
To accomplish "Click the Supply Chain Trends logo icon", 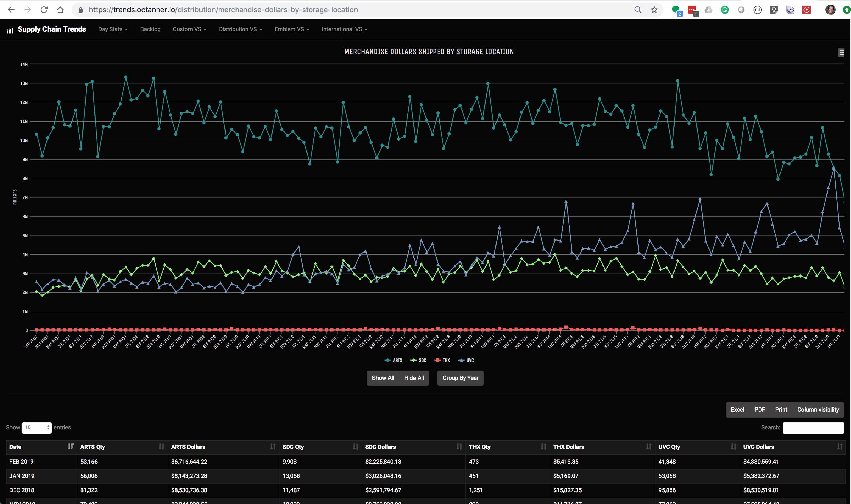I will pos(10,30).
